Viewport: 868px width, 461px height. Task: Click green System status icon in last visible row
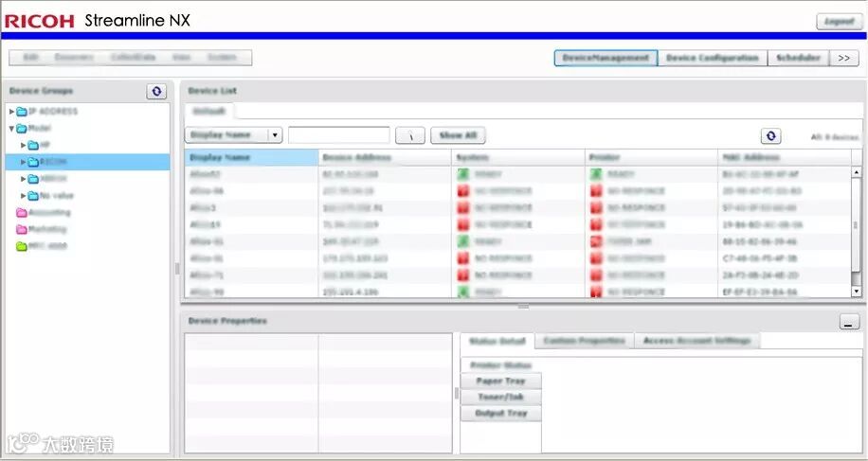[462, 292]
